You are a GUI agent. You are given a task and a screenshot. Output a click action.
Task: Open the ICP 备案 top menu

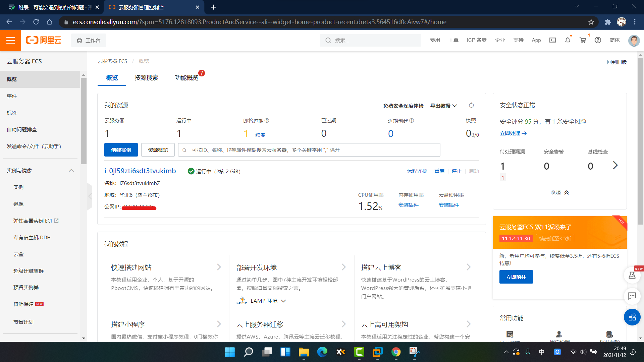click(476, 40)
